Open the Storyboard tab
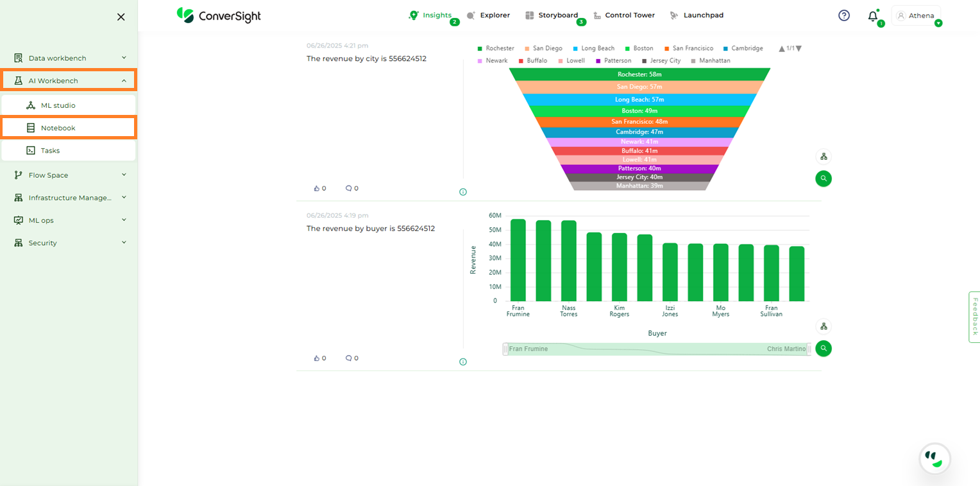The height and width of the screenshot is (486, 980). 552,15
